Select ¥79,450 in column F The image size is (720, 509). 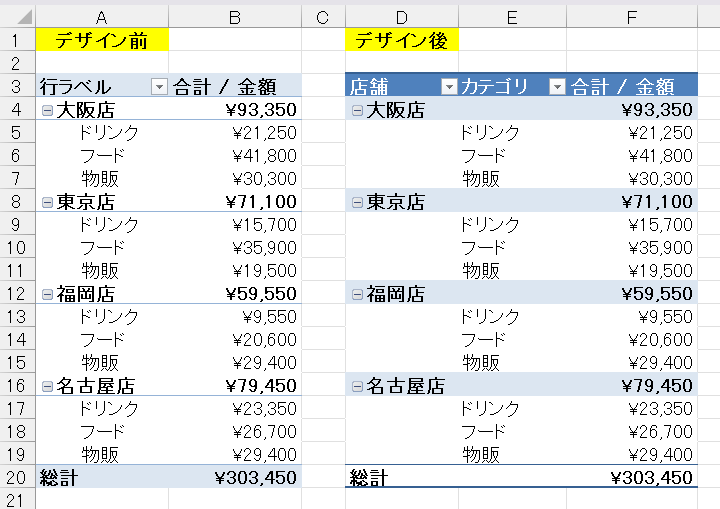657,385
